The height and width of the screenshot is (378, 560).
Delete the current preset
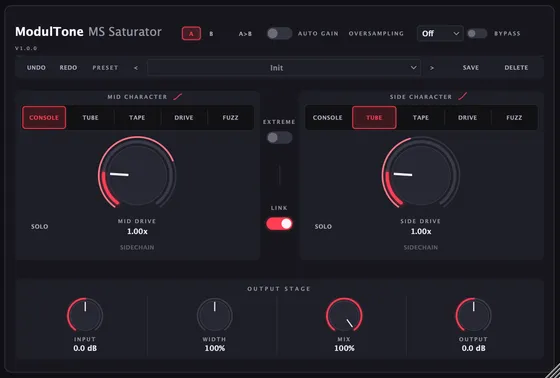click(516, 68)
